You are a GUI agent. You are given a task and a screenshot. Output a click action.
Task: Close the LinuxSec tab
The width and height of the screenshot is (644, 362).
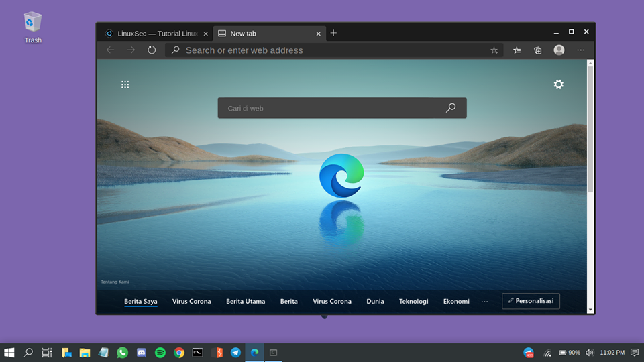206,34
